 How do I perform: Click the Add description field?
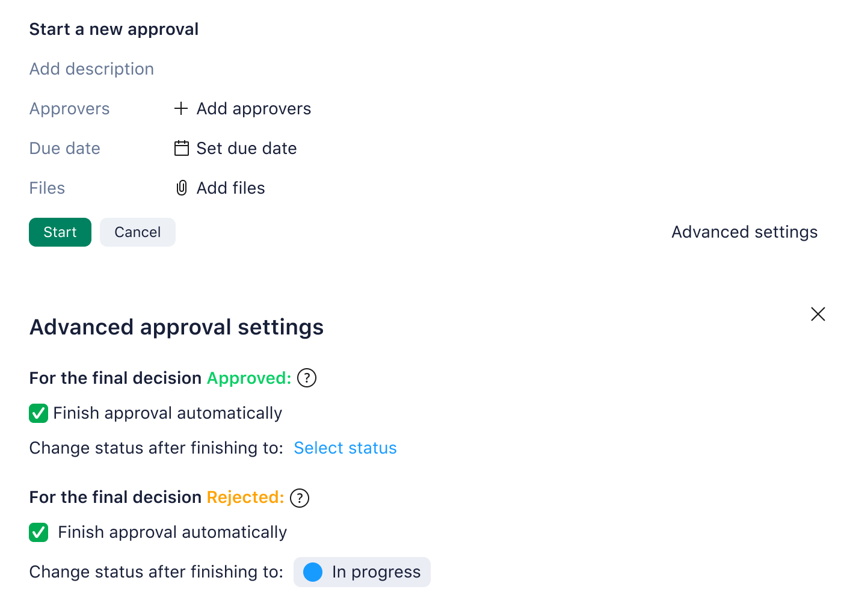click(x=91, y=69)
